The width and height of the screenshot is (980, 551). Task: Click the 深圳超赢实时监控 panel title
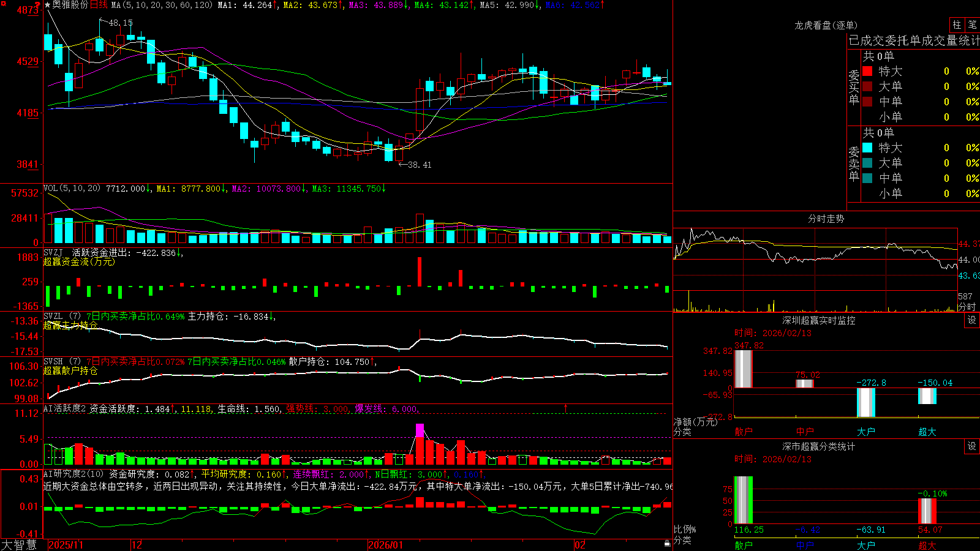(x=819, y=320)
